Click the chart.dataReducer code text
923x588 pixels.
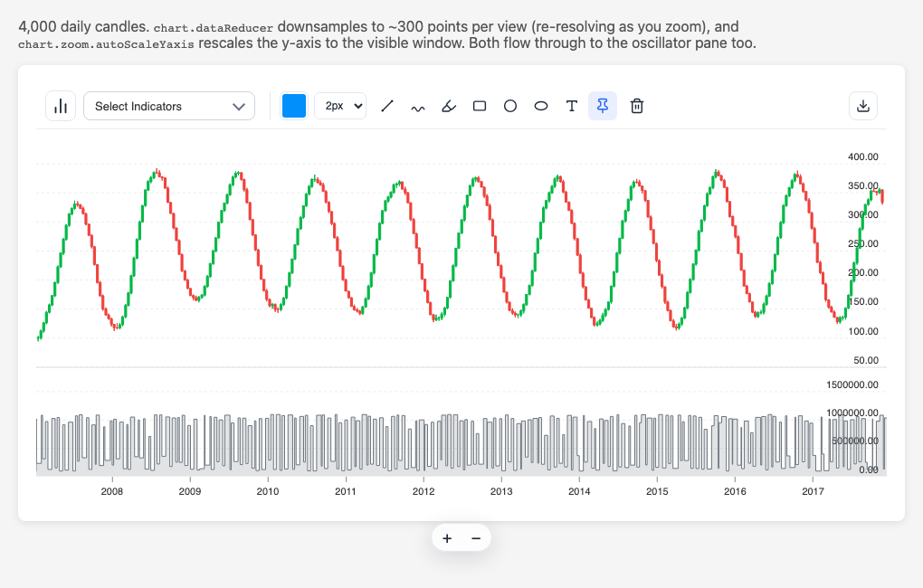pyautogui.click(x=213, y=28)
